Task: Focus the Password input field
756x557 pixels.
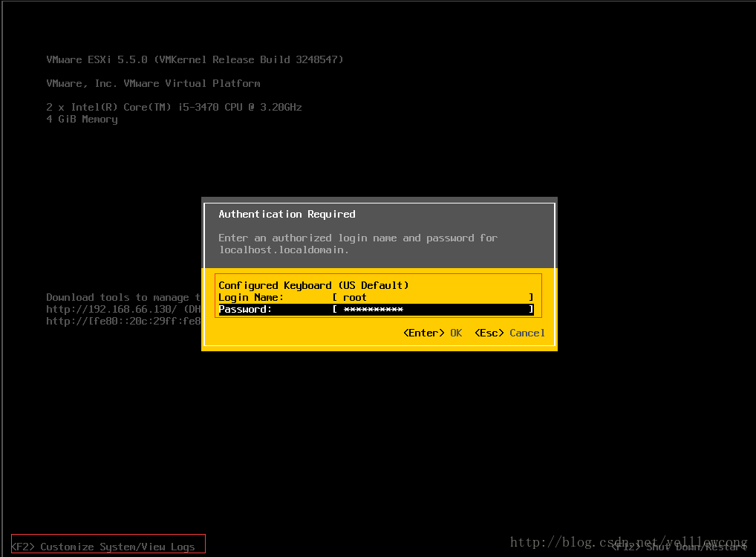Action: tap(433, 309)
